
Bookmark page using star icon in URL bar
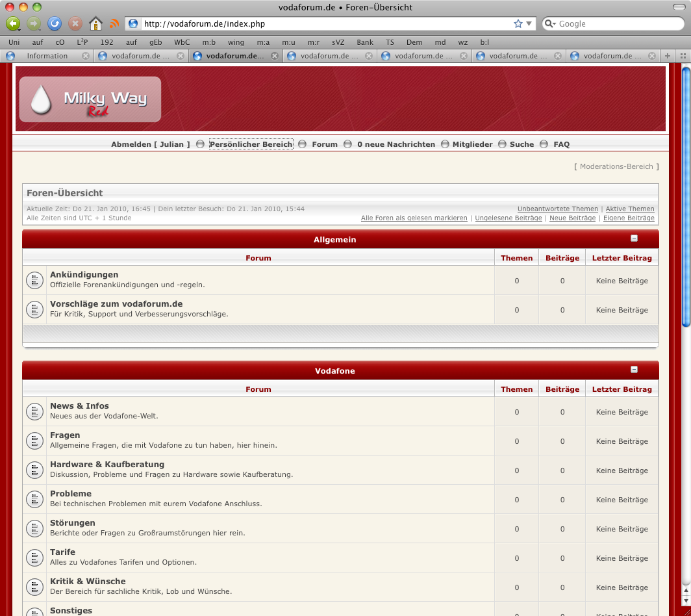pyautogui.click(x=518, y=24)
